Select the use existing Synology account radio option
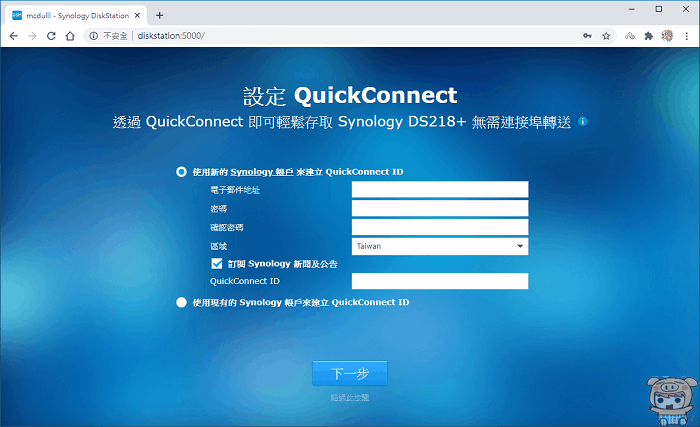This screenshot has height=427, width=700. coord(181,302)
